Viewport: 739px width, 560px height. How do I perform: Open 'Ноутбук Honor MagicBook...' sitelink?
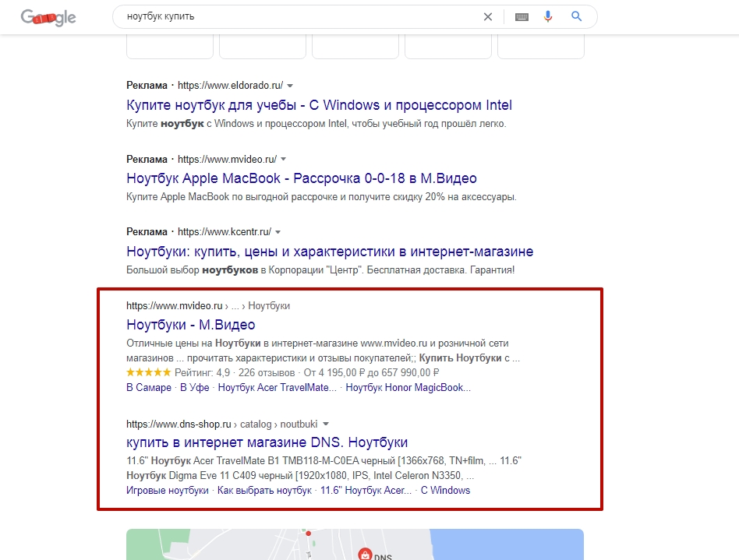[x=408, y=388]
